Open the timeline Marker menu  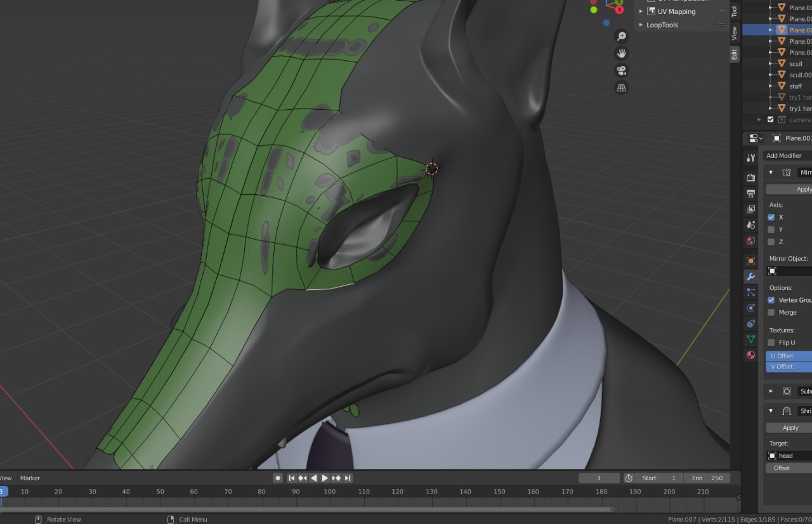click(x=30, y=478)
